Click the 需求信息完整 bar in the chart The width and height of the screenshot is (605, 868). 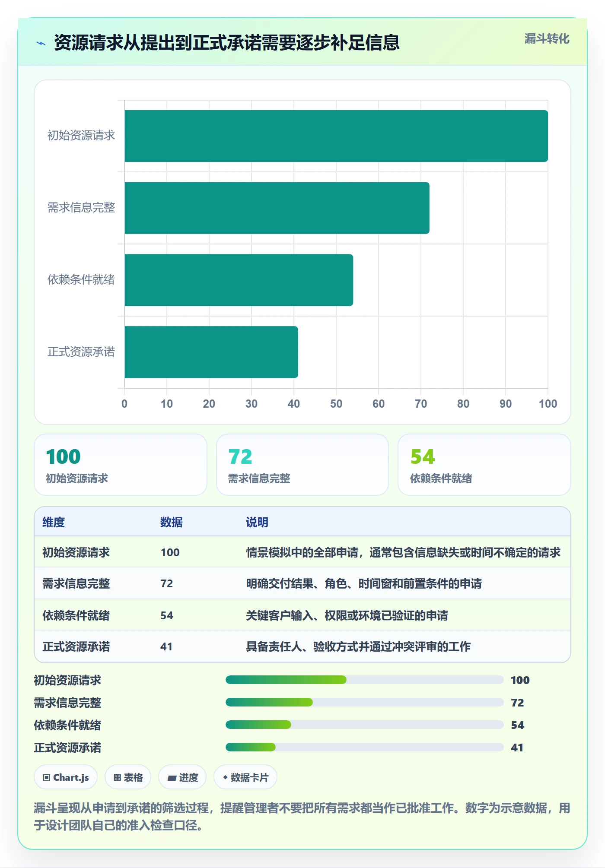[277, 208]
